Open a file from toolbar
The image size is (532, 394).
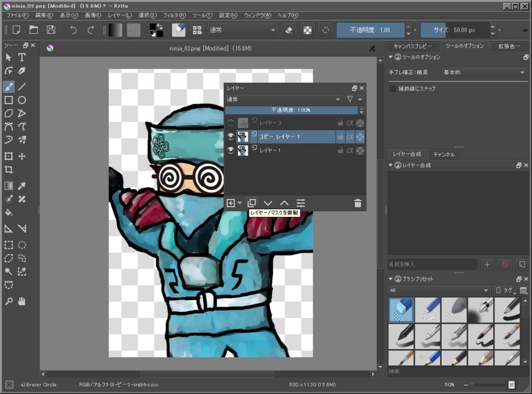click(34, 30)
